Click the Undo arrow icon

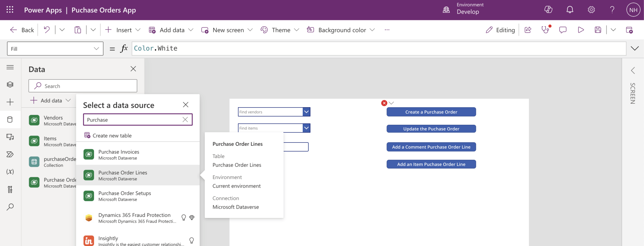click(x=47, y=30)
